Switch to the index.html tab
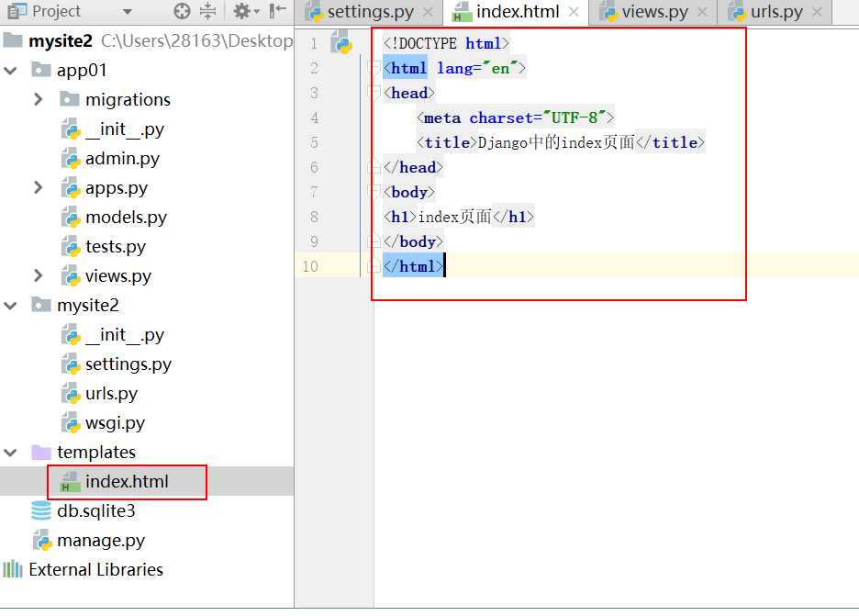This screenshot has width=859, height=616. click(x=518, y=12)
